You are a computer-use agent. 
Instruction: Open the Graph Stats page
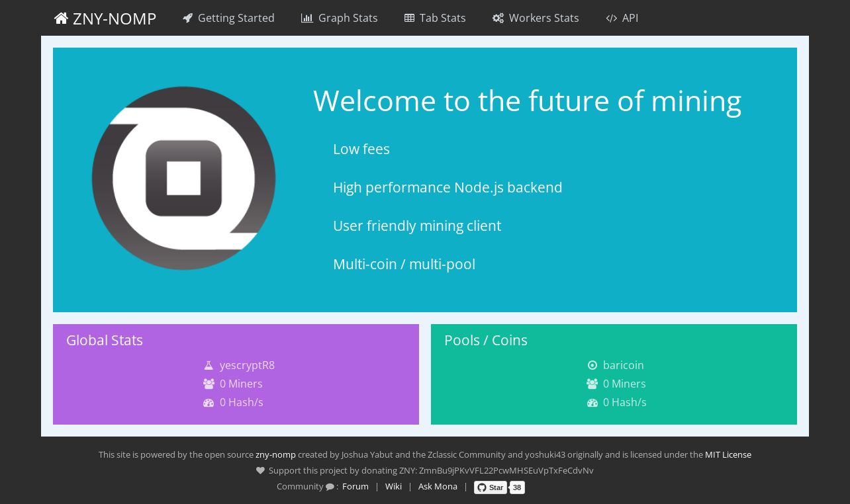tap(340, 18)
